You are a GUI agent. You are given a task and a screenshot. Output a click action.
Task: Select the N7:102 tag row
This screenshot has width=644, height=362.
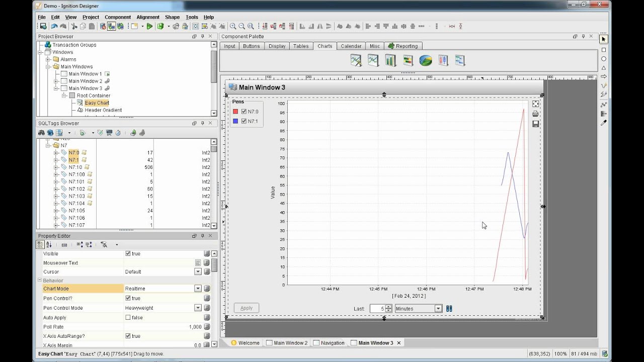point(125,189)
